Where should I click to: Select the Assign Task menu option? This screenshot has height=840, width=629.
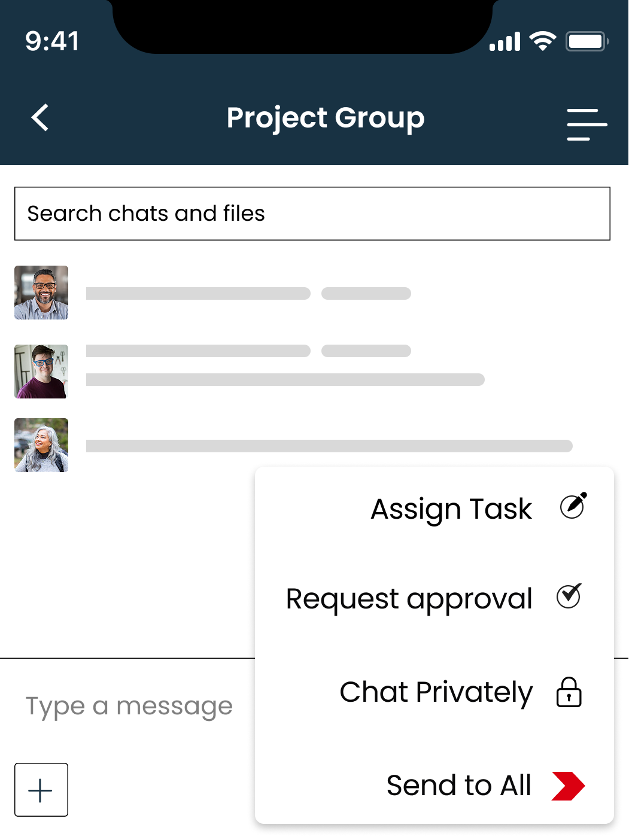451,509
